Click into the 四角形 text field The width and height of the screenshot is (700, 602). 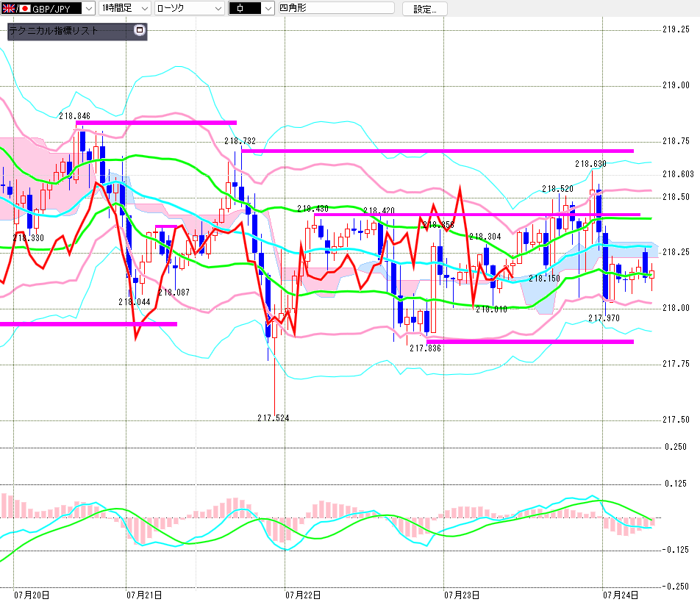(337, 7)
